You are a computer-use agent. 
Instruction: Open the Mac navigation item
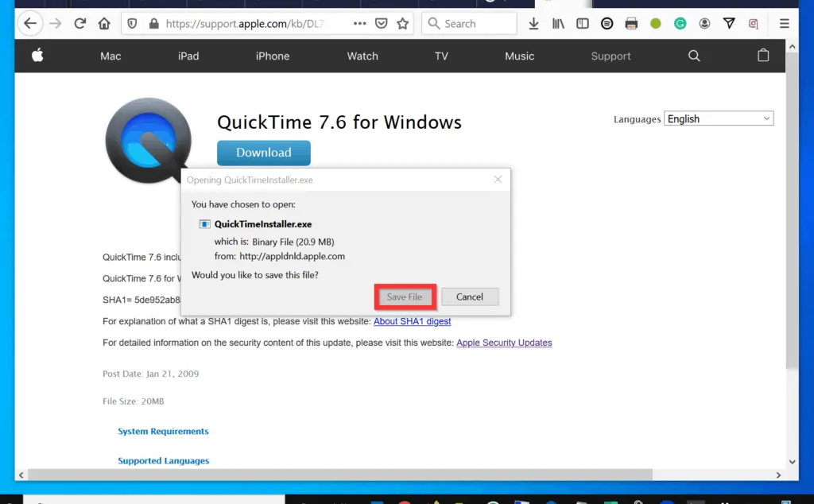tap(110, 56)
